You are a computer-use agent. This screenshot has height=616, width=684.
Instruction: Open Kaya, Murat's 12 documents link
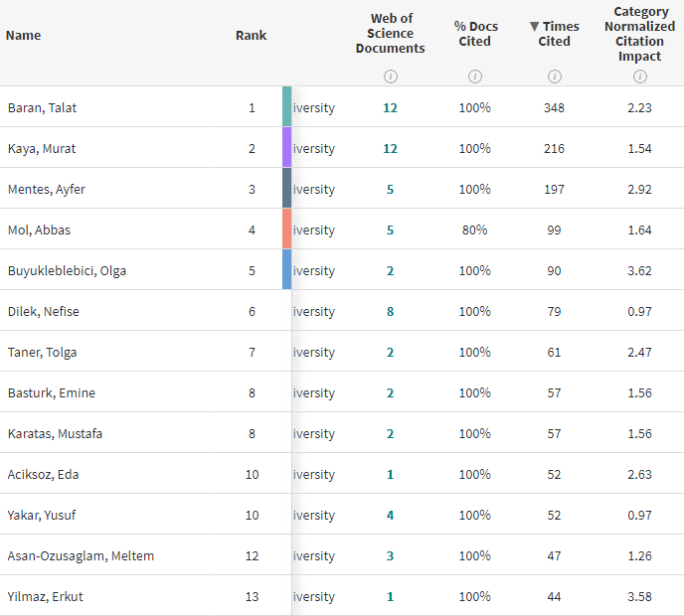pos(390,148)
